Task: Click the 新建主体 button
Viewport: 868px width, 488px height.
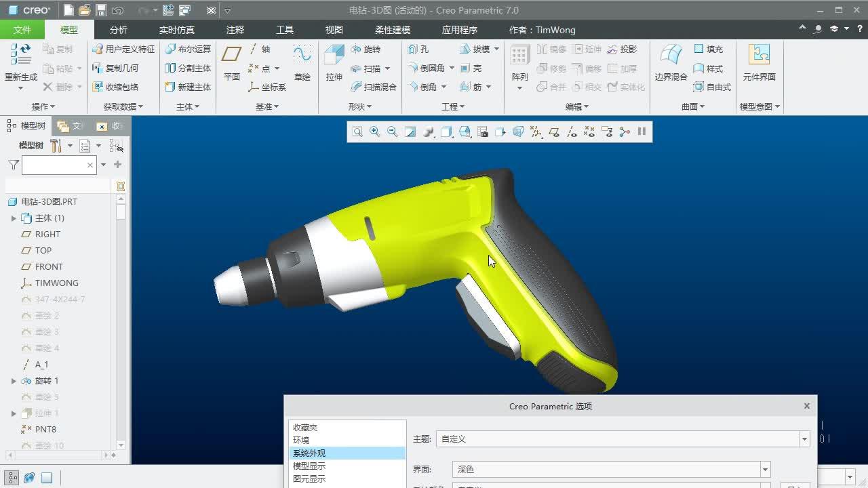Action: (188, 87)
